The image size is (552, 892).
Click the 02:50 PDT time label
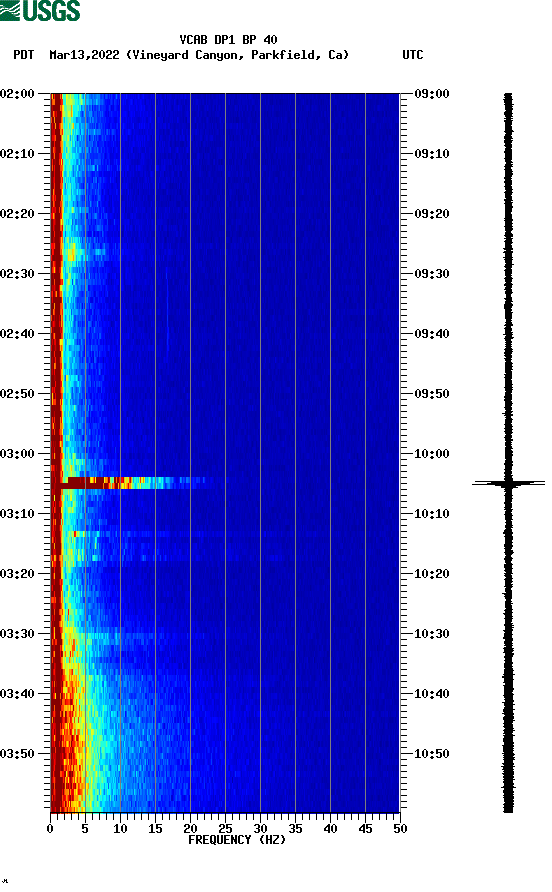17,394
